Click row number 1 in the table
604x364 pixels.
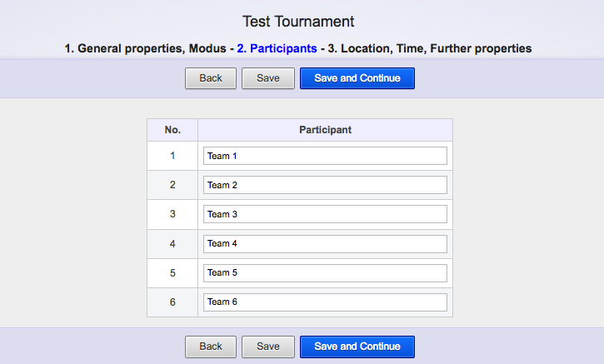172,156
